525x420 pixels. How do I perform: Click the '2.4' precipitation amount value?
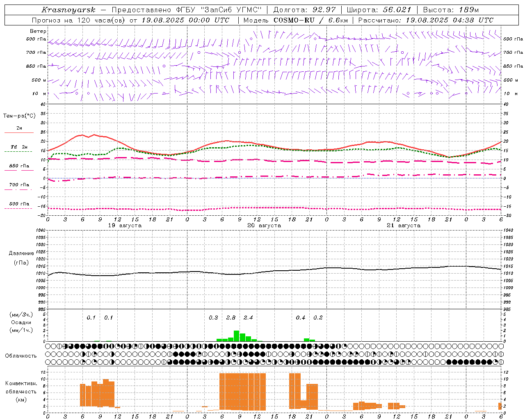[x=248, y=318]
